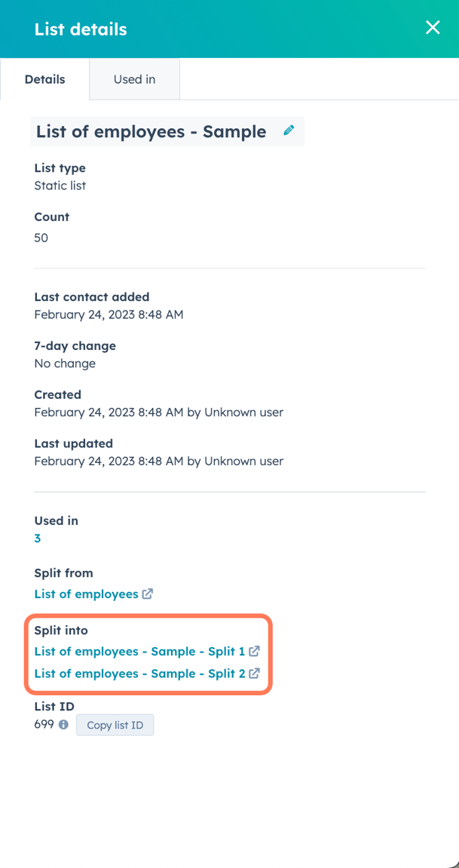Screen dimensions: 459x868
Task: Click the 7-day change No change value
Action: pyautogui.click(x=65, y=363)
